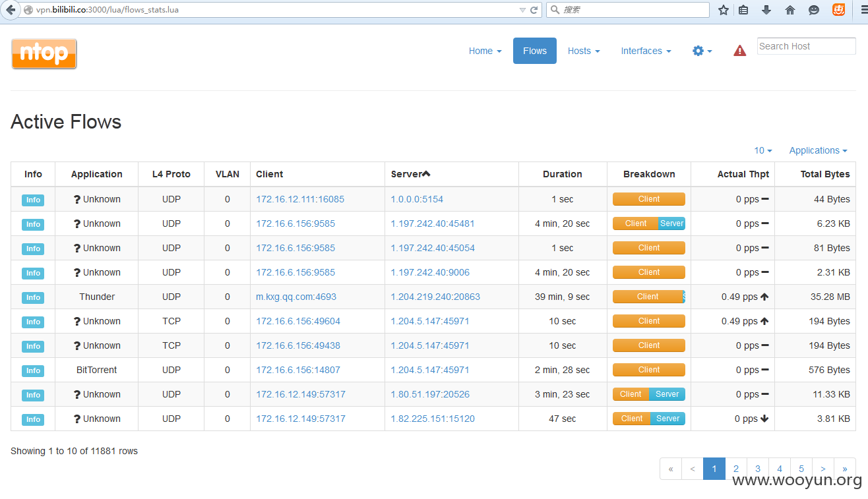Open browser downloads arrow icon
Image resolution: width=868 pixels, height=499 pixels.
point(766,10)
